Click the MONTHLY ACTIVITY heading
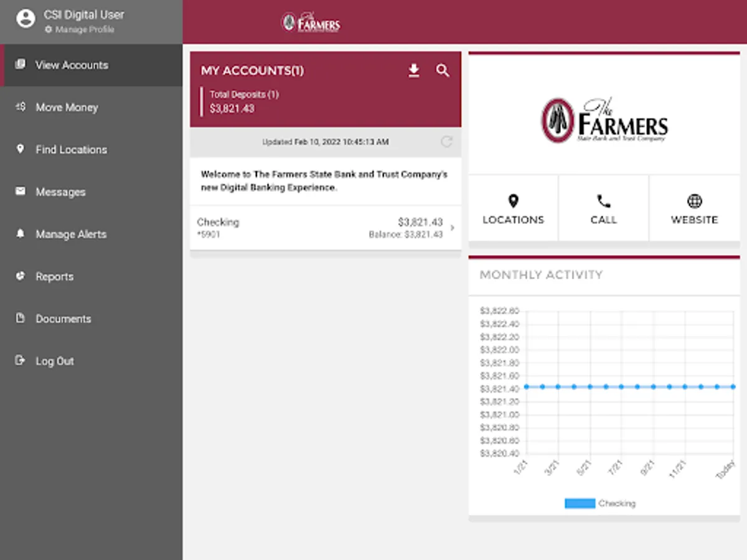 point(541,274)
